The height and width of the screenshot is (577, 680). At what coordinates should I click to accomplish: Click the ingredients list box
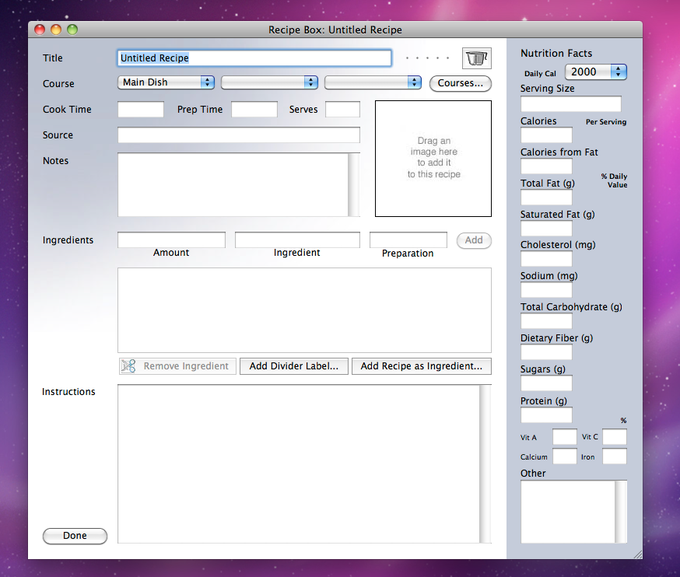tap(304, 310)
